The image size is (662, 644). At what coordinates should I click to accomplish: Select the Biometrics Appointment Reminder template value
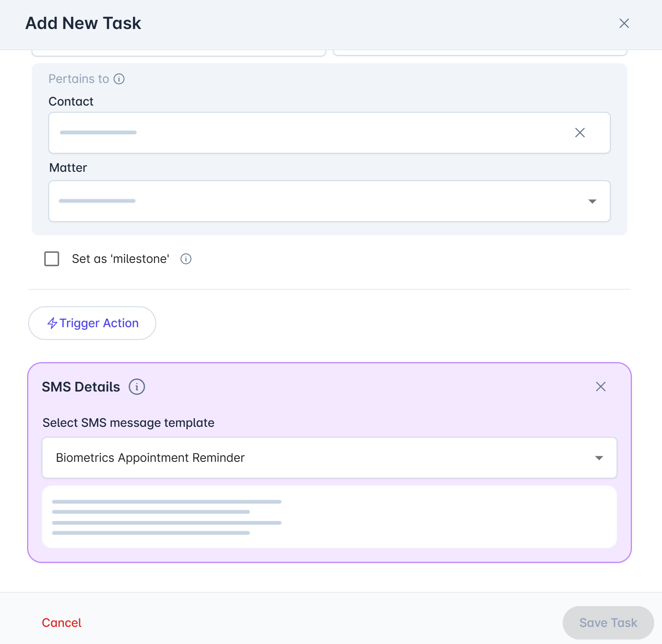pos(150,458)
